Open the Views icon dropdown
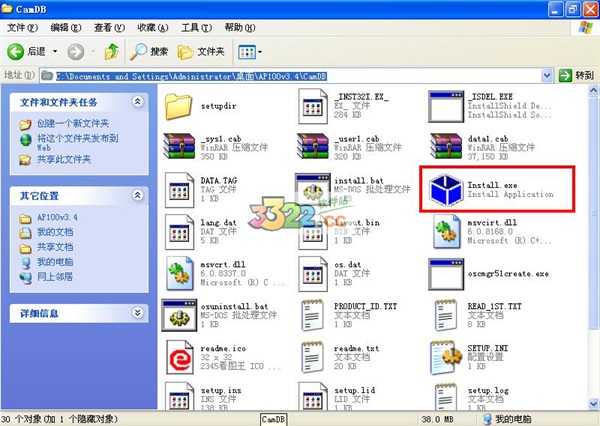The height and width of the screenshot is (426, 600). [x=250, y=52]
